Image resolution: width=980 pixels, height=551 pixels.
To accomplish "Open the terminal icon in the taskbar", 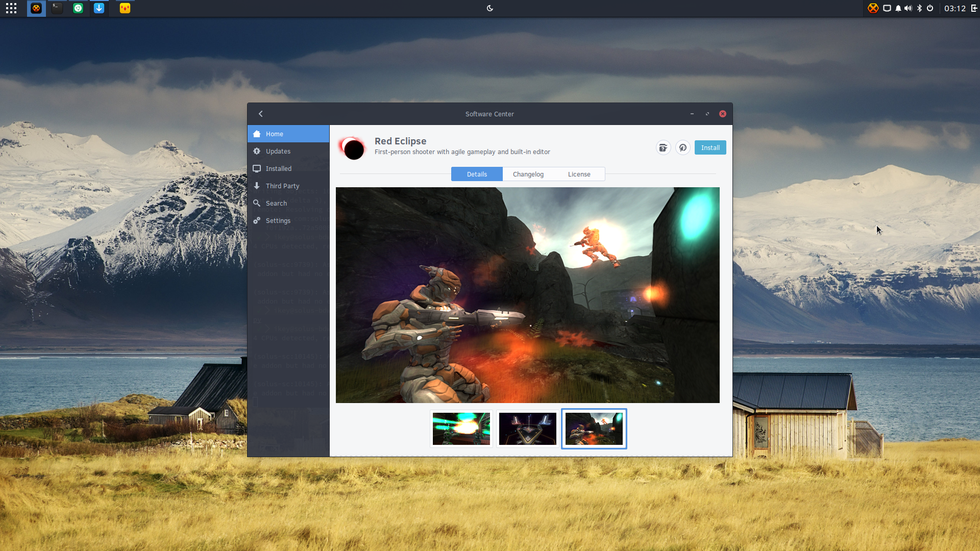I will 57,8.
